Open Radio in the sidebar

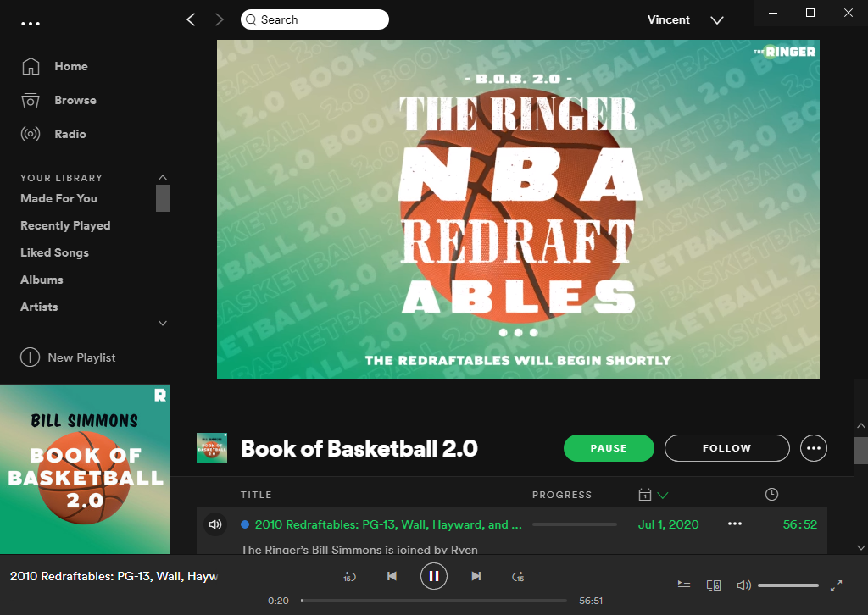tap(70, 134)
